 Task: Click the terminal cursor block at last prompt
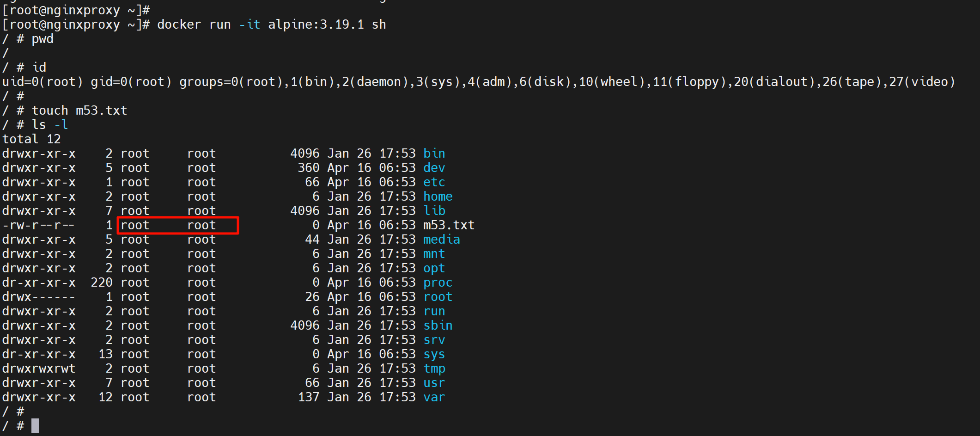[x=35, y=425]
